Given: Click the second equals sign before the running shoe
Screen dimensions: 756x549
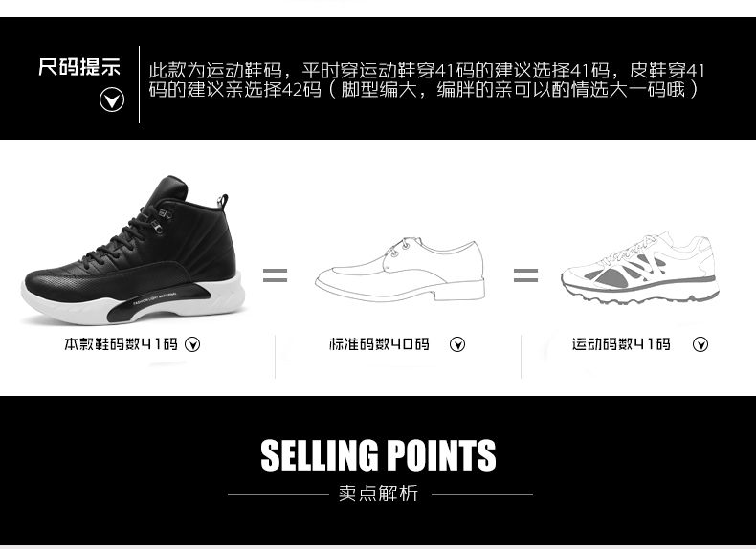Looking at the screenshot, I should (525, 275).
